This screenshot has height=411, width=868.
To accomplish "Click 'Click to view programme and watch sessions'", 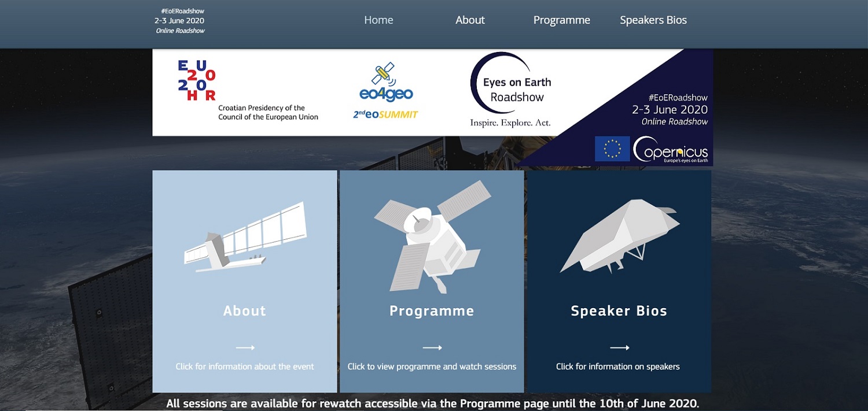I will pos(432,366).
